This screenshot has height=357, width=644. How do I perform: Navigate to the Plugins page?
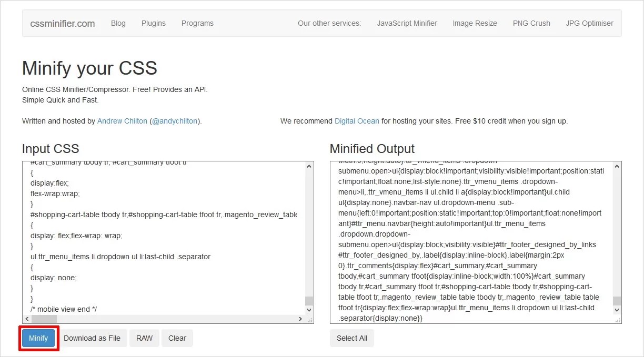pyautogui.click(x=153, y=23)
